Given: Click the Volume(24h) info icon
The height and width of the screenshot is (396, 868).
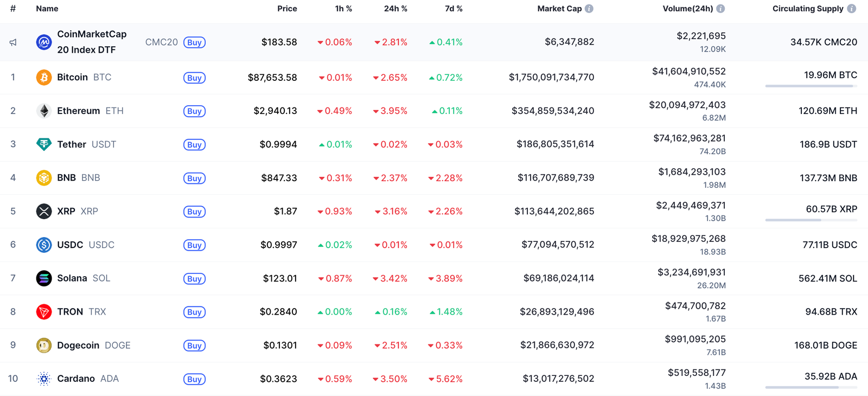Looking at the screenshot, I should click(x=720, y=9).
